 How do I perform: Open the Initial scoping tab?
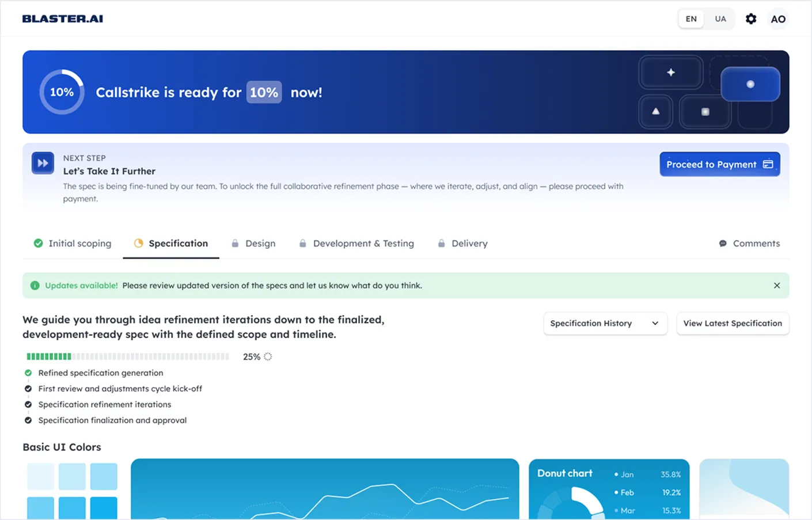pyautogui.click(x=73, y=244)
